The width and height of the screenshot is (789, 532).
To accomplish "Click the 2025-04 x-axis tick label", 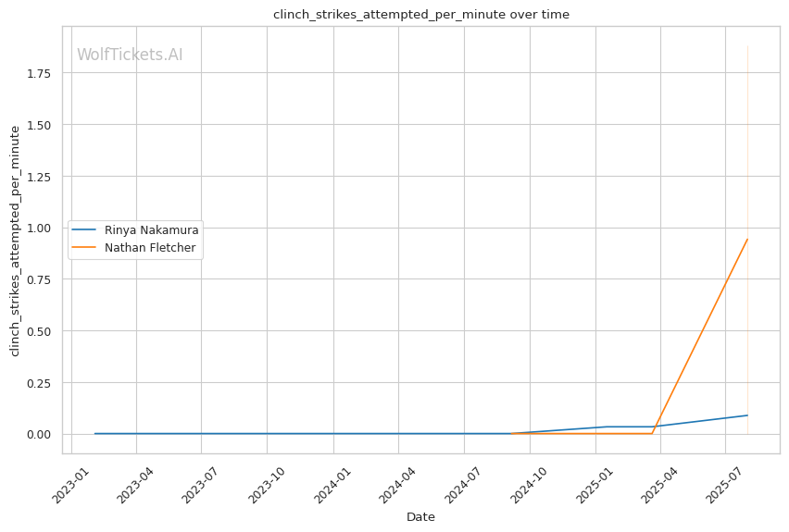I will pos(660,485).
